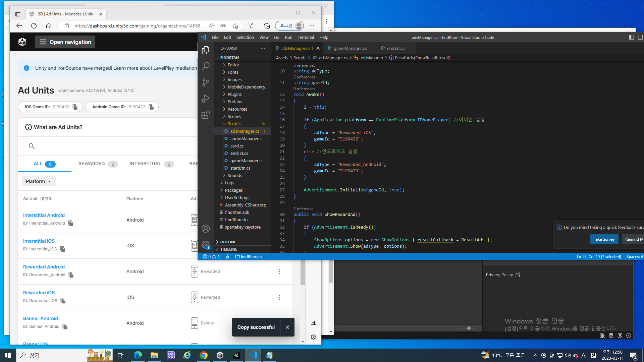
Task: Open Source Control view
Action: (x=206, y=82)
